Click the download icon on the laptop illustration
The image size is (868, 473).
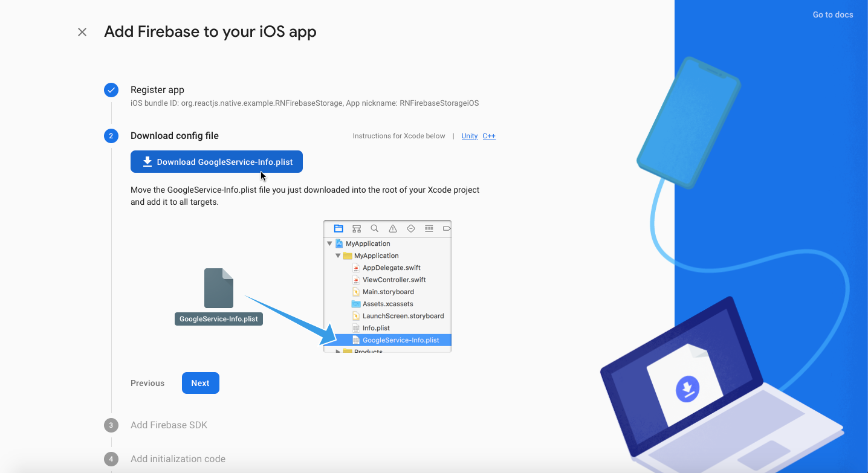point(687,388)
